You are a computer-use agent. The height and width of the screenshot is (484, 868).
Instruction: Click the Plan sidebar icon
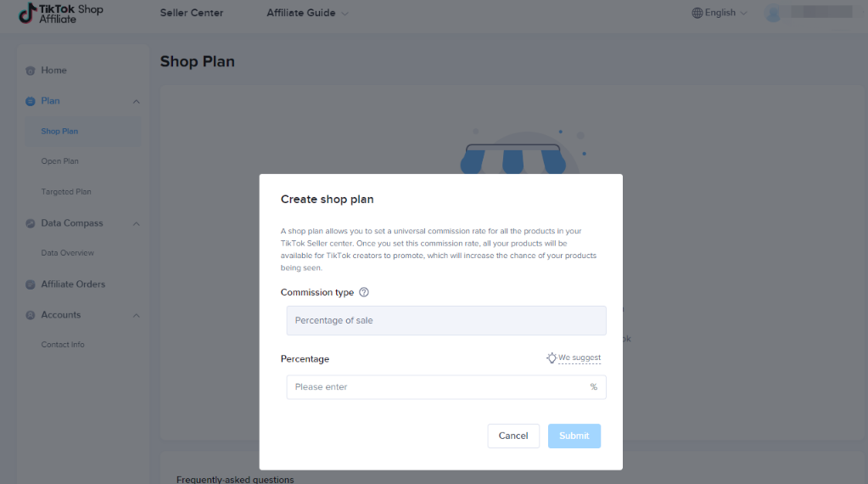pyautogui.click(x=31, y=101)
